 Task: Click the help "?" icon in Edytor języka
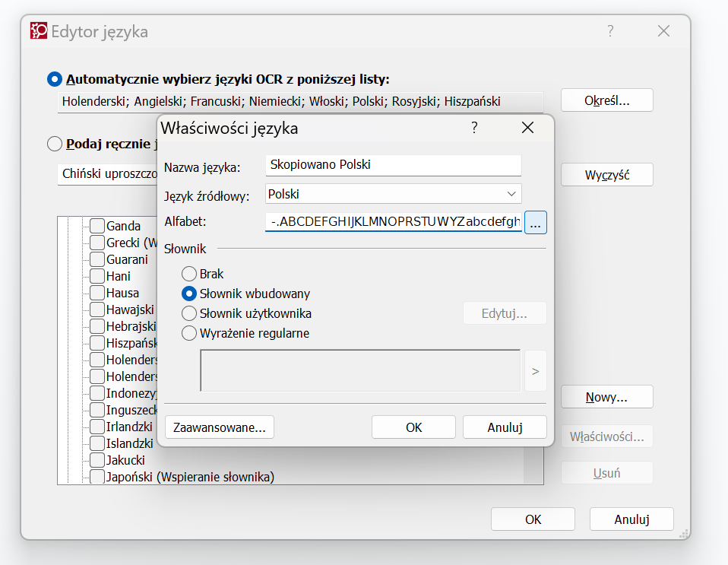[x=609, y=30]
